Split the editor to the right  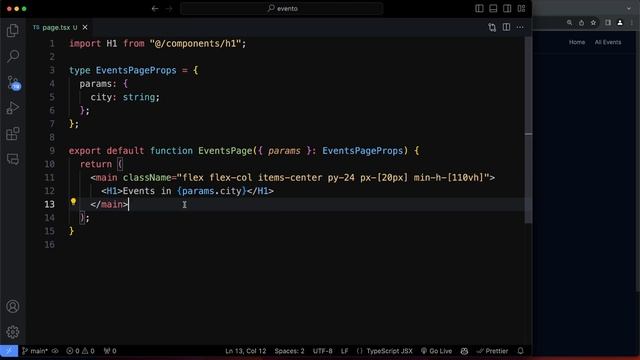[x=506, y=27]
